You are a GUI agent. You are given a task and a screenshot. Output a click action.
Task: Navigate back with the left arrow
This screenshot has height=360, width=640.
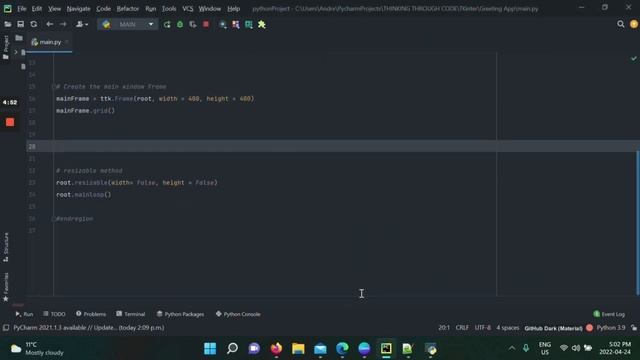pos(49,24)
